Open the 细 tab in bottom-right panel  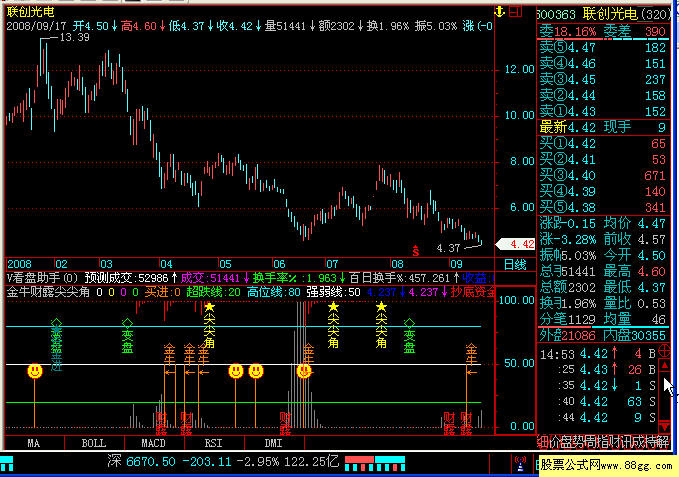click(x=543, y=442)
